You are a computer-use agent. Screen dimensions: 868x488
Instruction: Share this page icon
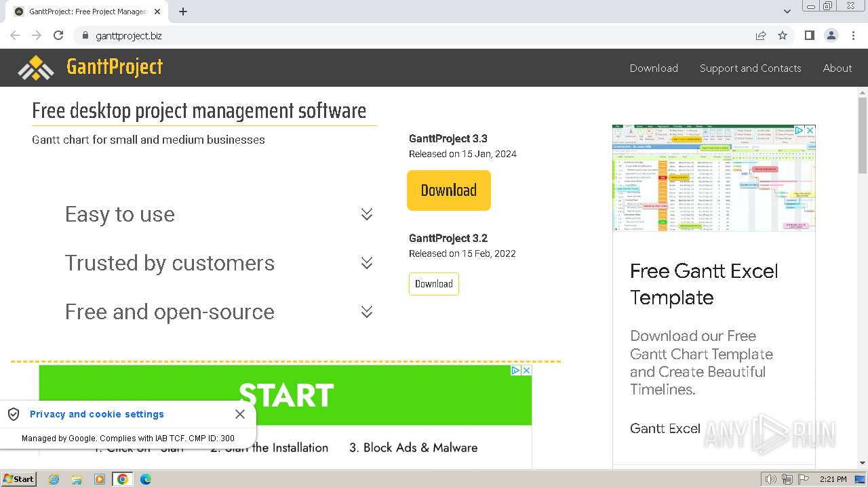761,35
